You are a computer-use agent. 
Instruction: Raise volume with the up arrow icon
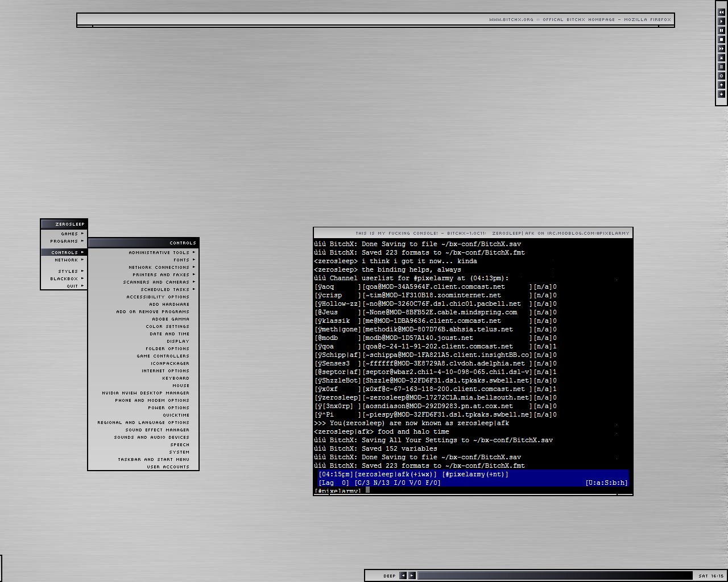click(x=722, y=85)
